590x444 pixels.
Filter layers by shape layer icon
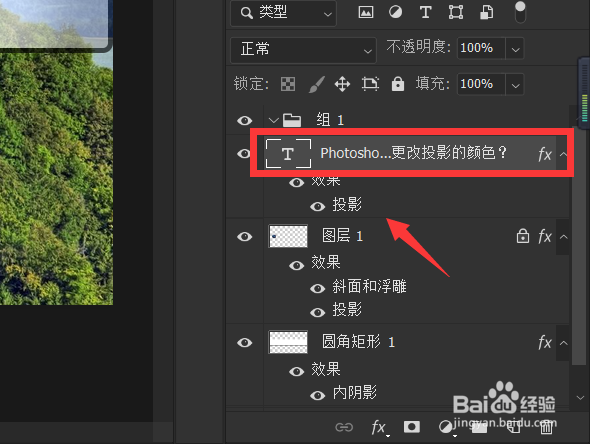456,12
